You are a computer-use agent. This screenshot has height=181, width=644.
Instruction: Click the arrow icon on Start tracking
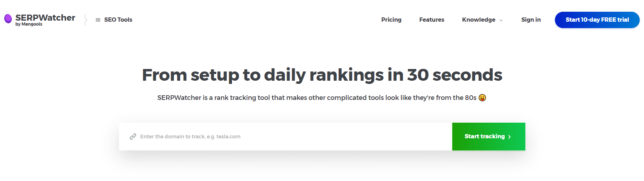click(509, 137)
